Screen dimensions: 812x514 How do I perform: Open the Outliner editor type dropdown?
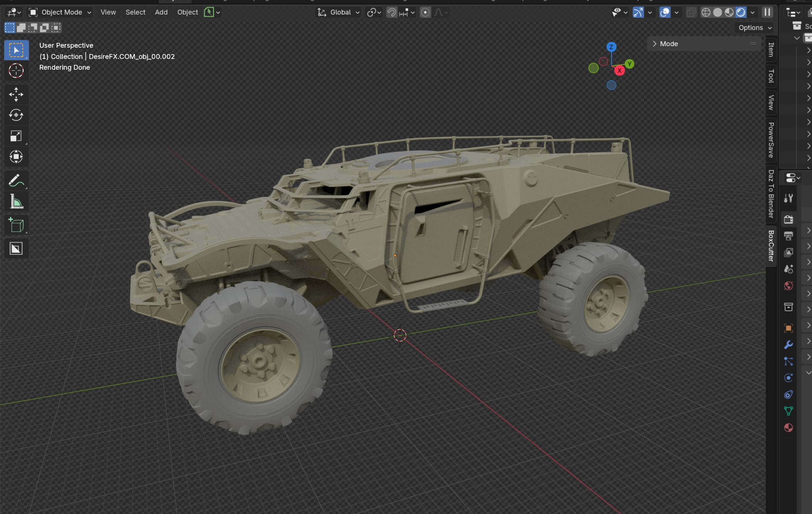pyautogui.click(x=793, y=13)
